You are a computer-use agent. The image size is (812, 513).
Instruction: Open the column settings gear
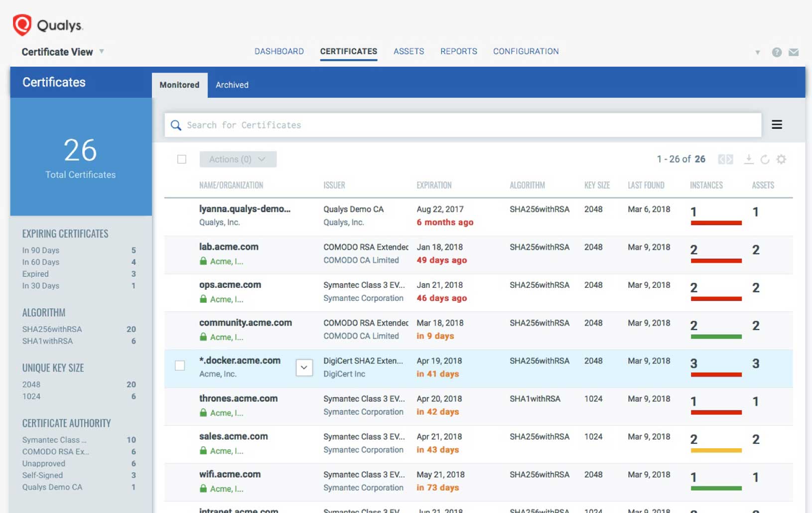[781, 159]
